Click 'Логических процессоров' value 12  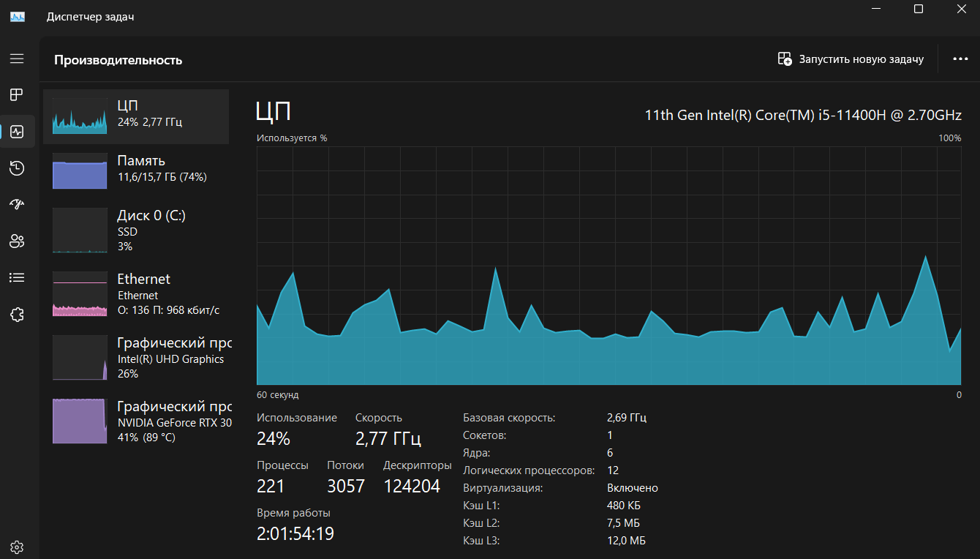point(613,470)
